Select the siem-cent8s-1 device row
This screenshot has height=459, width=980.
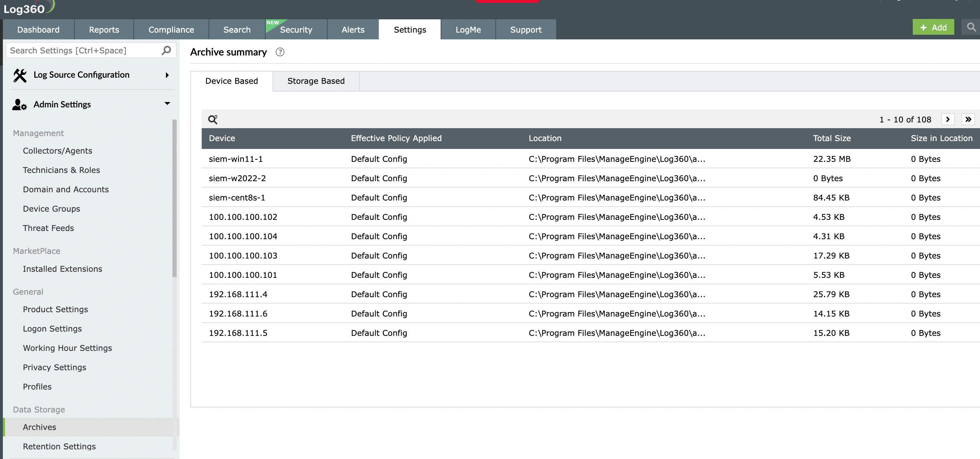tap(591, 198)
